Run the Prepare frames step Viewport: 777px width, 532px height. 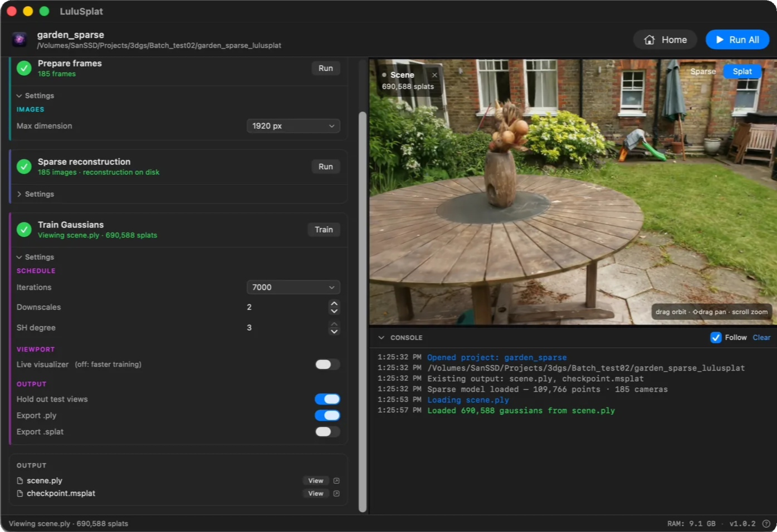pos(325,68)
